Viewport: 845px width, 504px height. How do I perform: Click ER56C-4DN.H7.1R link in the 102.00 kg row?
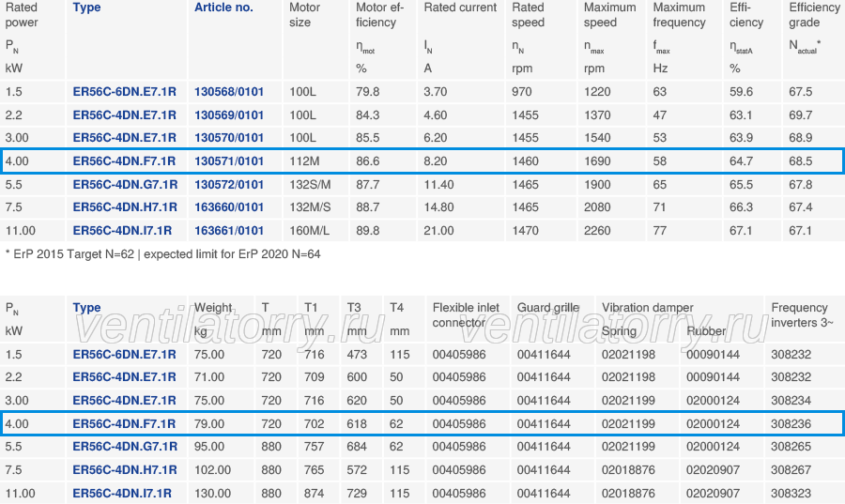coord(125,470)
